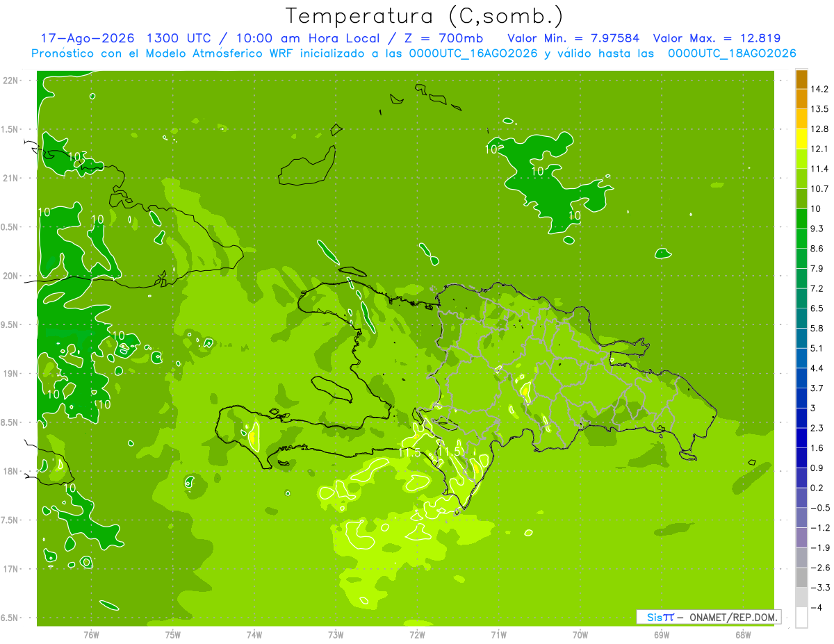
Task: Pick the brown-orange swatch above 14.2
Action: click(801, 79)
